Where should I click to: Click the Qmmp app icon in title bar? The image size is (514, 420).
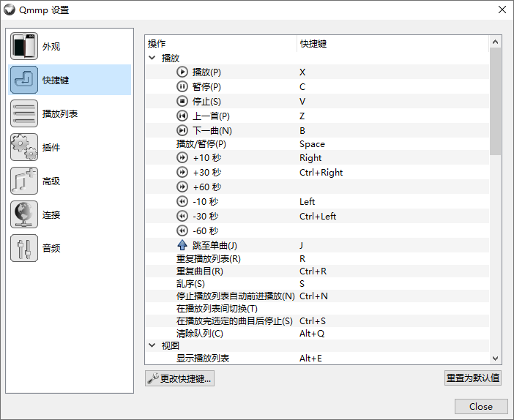tap(10, 10)
